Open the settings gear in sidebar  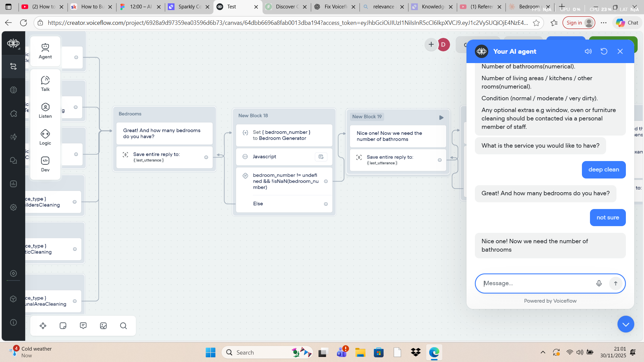click(x=13, y=207)
